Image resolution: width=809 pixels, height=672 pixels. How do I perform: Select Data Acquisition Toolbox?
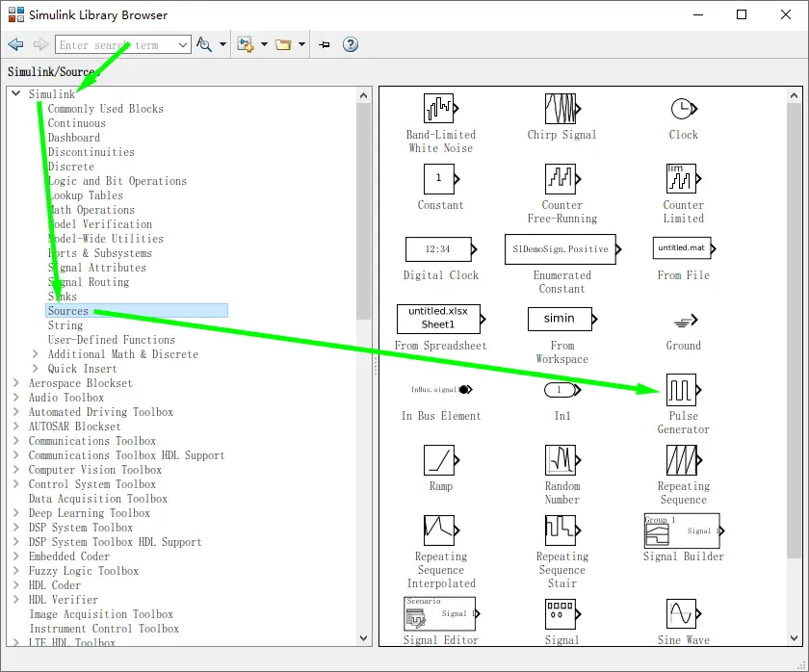pyautogui.click(x=98, y=499)
